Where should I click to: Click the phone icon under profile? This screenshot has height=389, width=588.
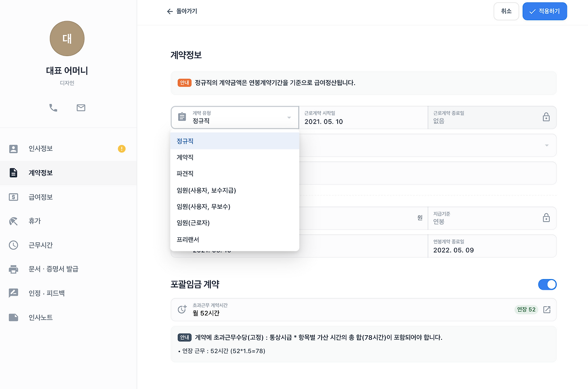click(53, 108)
